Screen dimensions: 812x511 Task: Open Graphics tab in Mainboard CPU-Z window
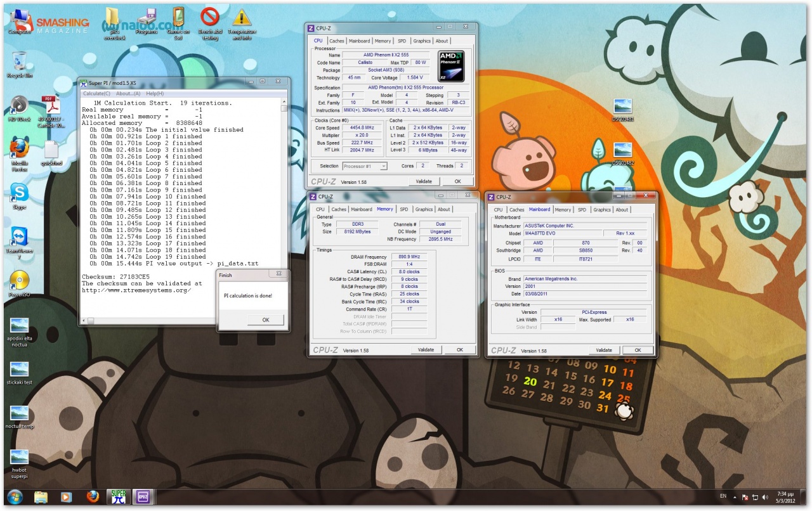(602, 210)
